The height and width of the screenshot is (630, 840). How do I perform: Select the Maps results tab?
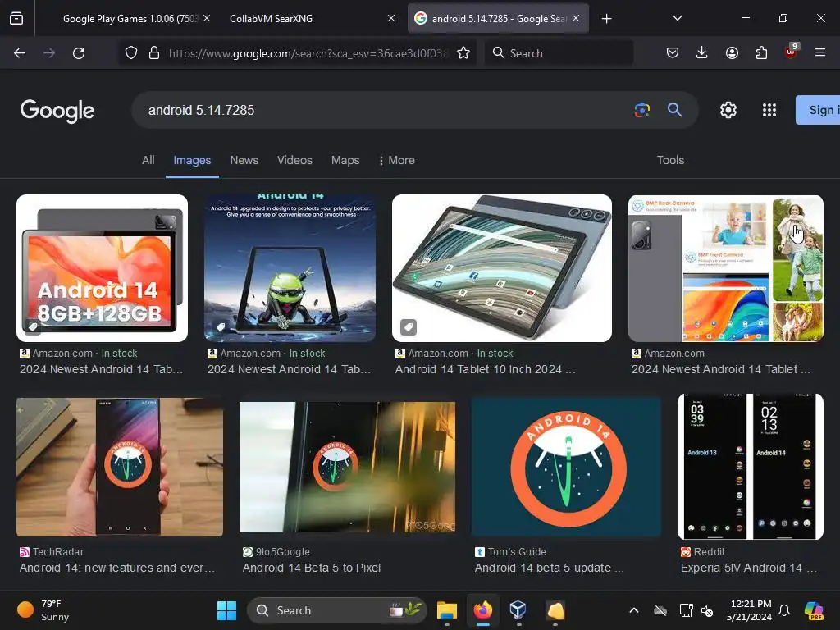[345, 160]
